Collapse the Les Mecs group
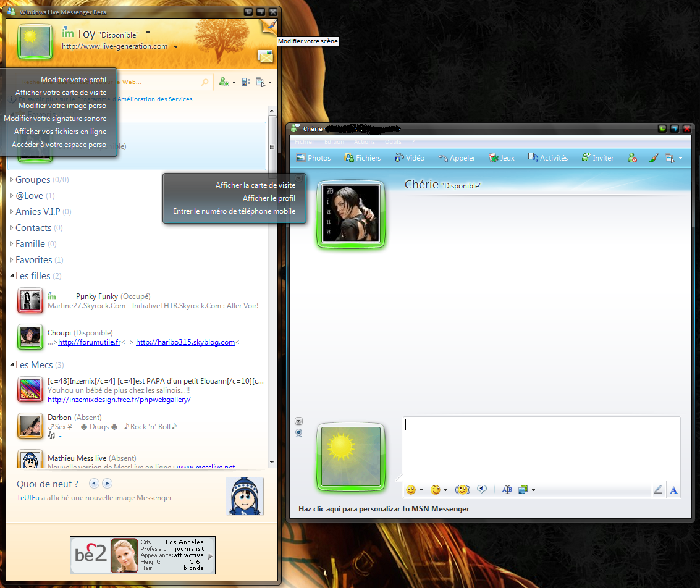Screen dimensions: 700x588 click(12, 365)
